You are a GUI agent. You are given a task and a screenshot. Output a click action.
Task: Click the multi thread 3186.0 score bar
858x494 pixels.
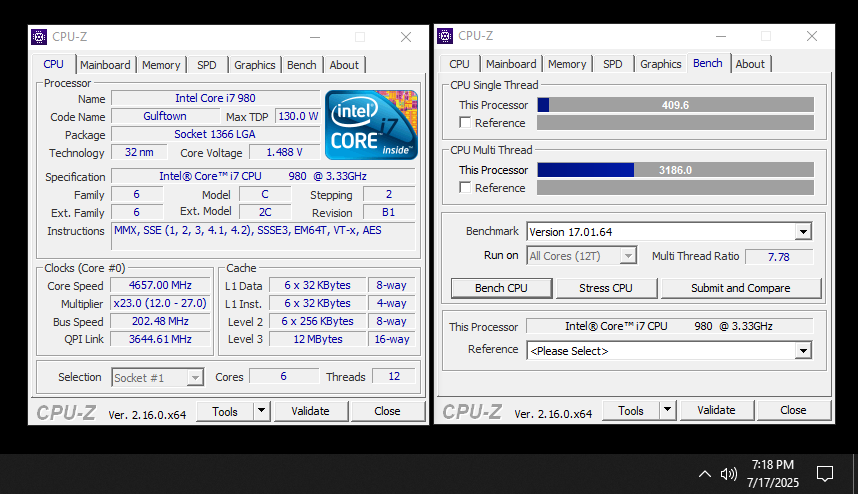coord(675,170)
